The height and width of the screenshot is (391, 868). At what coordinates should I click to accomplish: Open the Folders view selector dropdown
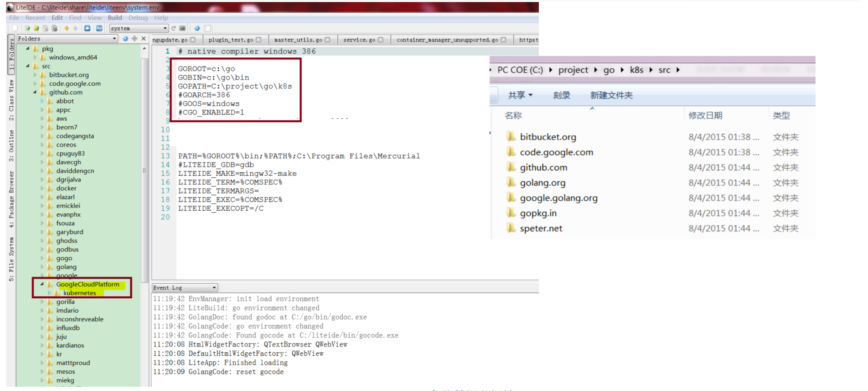tap(67, 38)
